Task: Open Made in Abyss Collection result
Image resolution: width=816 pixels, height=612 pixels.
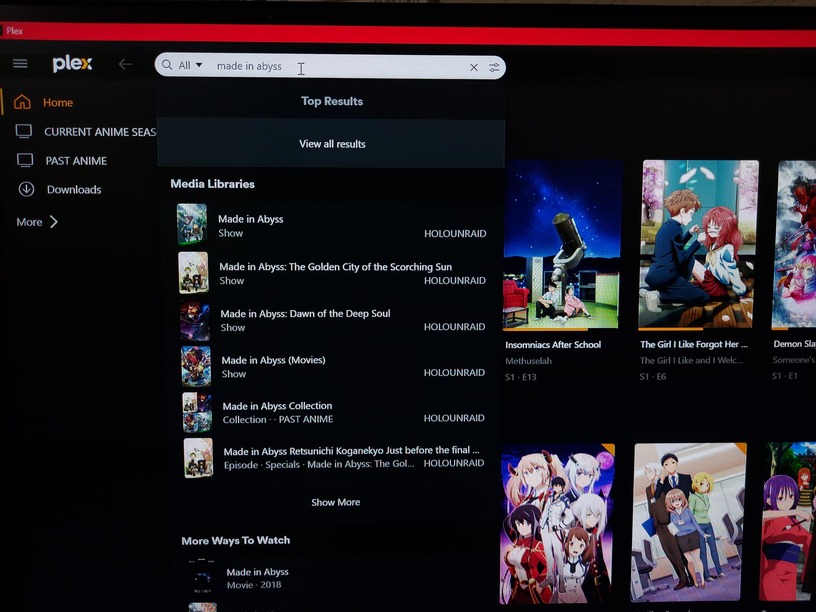Action: 332,412
